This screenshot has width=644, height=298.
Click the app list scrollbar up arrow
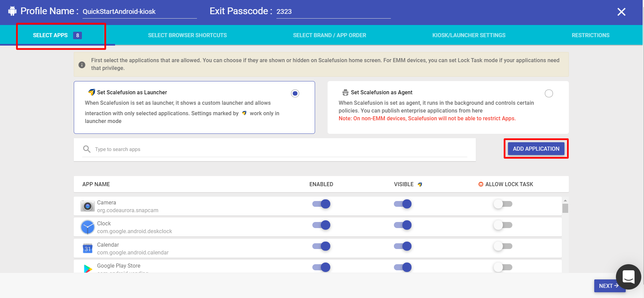click(x=565, y=200)
